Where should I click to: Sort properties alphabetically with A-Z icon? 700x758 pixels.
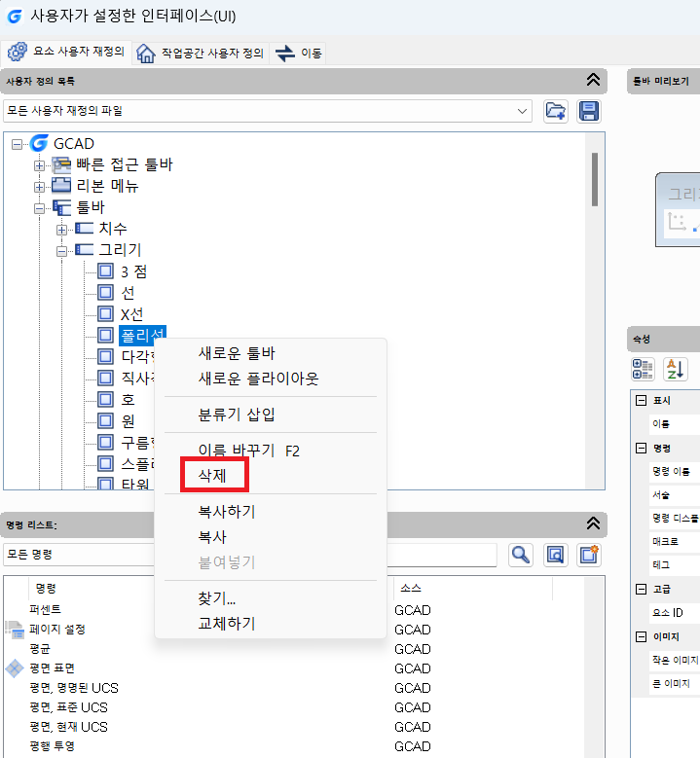point(675,369)
